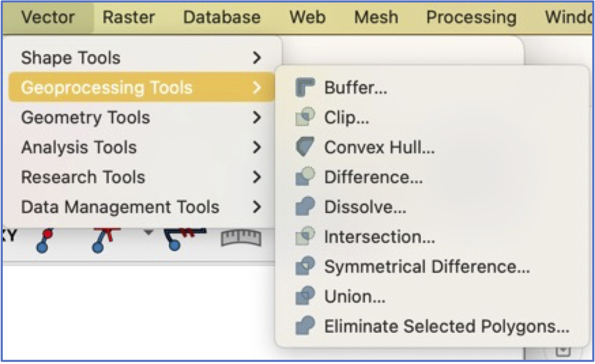The width and height of the screenshot is (595, 364).
Task: Click the red and blue vertex tool icon
Action: pyautogui.click(x=44, y=240)
